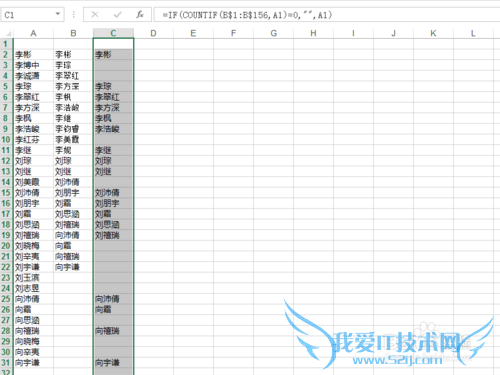Click cell C2 containing 李彬
Image resolution: width=500 pixels, height=375 pixels.
coord(113,54)
